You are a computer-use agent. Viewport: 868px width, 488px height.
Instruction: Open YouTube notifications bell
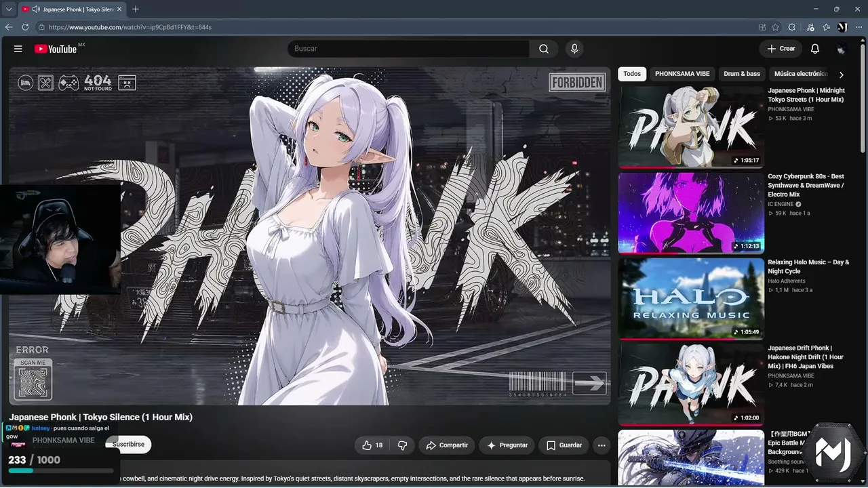[815, 49]
